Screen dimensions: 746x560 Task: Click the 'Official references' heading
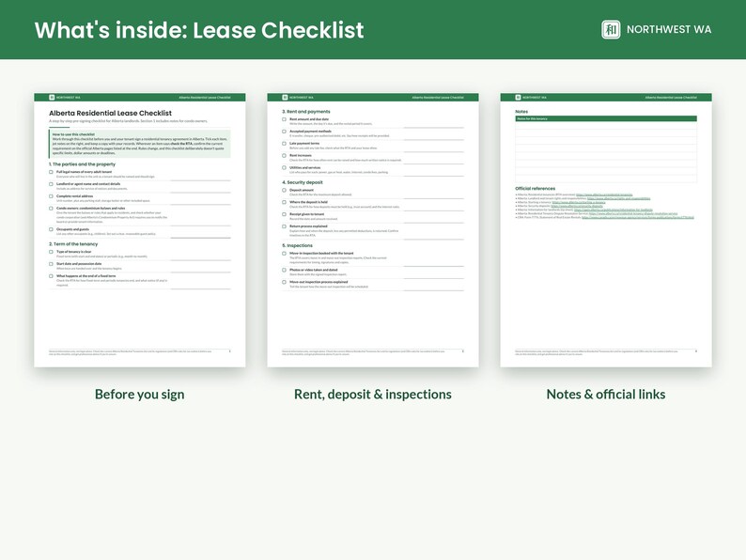pos(536,189)
